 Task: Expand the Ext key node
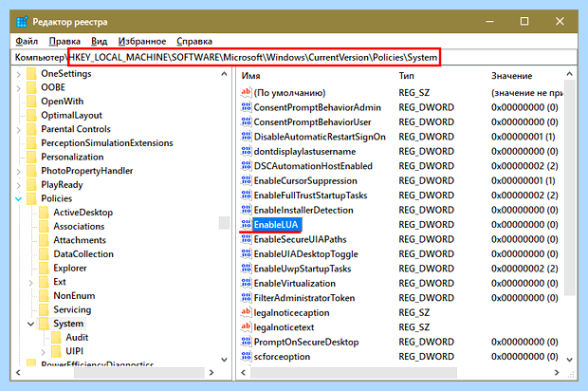pyautogui.click(x=30, y=282)
